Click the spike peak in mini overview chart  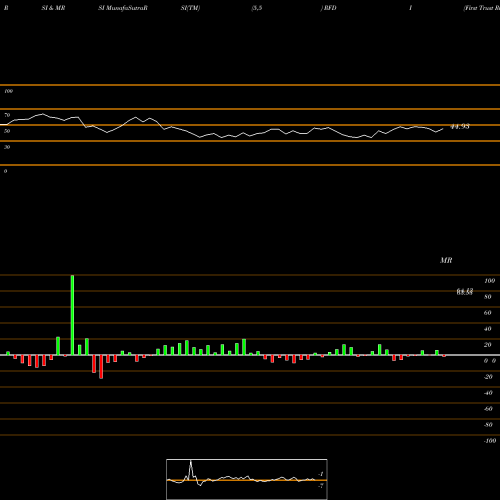[x=191, y=462]
